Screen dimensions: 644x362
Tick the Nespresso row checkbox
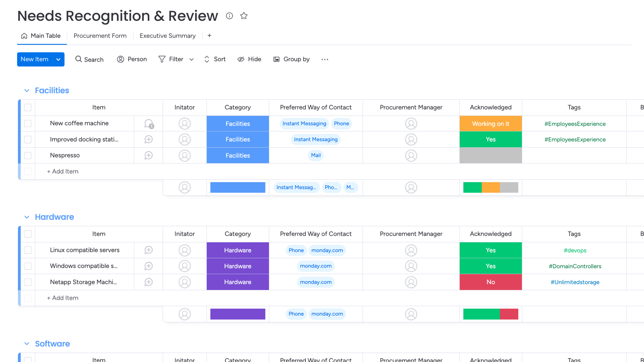[x=28, y=155]
